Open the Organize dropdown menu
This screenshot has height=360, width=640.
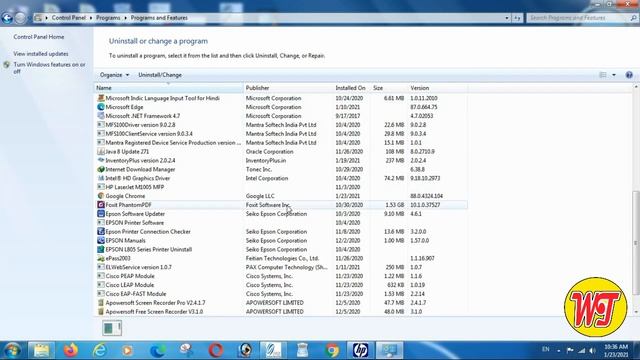coord(114,75)
